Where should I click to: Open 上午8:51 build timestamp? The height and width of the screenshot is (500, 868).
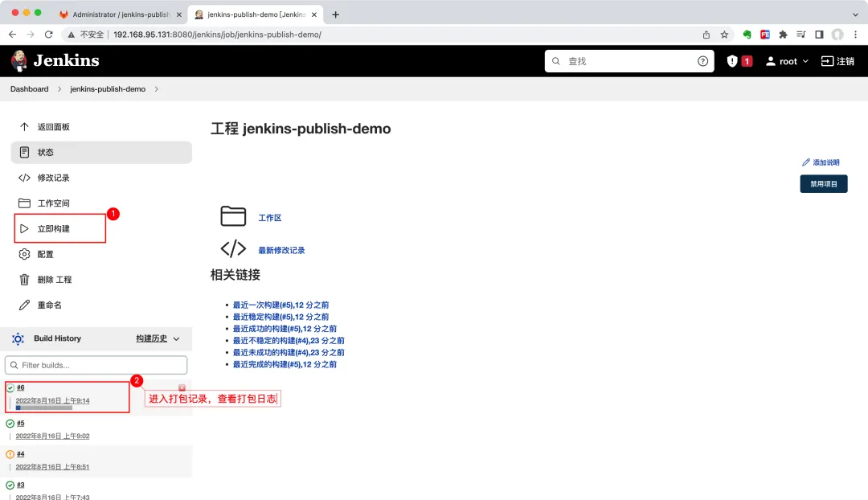[x=52, y=467]
